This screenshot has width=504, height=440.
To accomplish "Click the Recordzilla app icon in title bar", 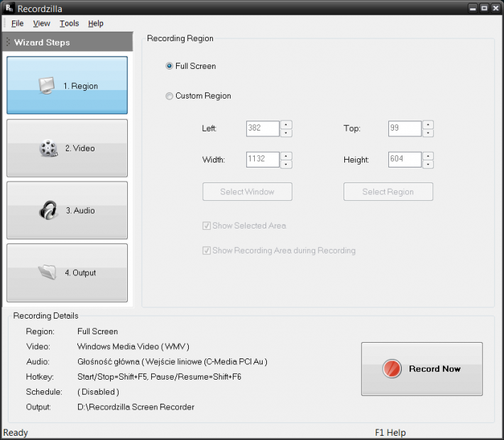I will click(x=9, y=8).
